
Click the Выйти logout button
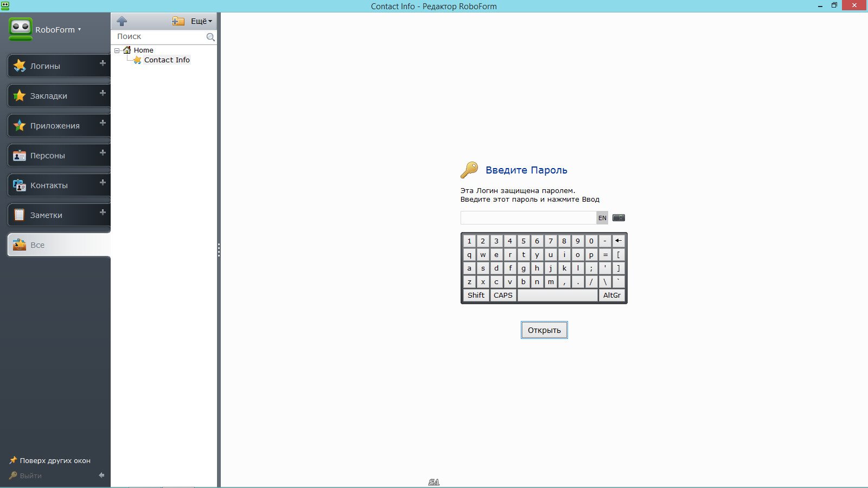25,476
